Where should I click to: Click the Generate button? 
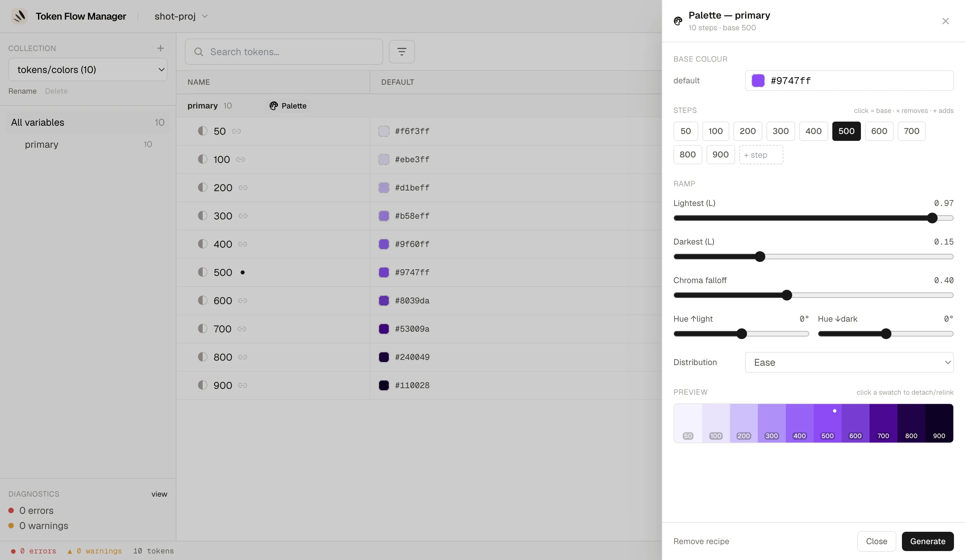coord(927,542)
